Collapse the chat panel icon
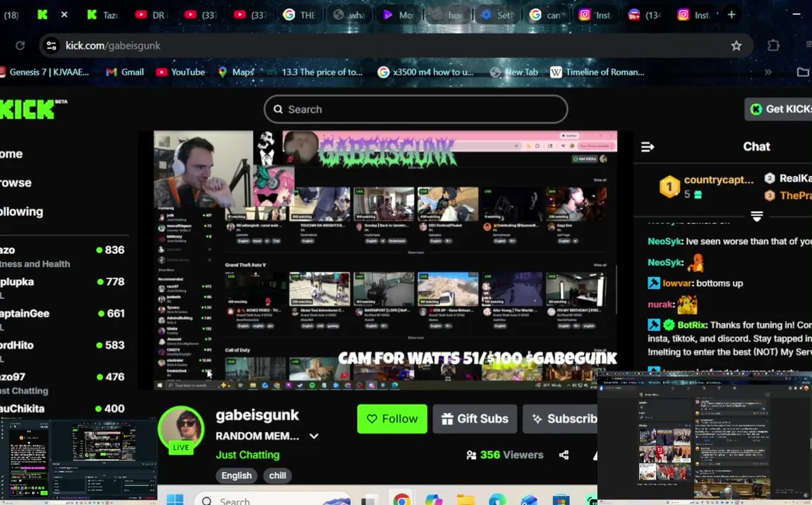This screenshot has height=505, width=812. (x=647, y=147)
